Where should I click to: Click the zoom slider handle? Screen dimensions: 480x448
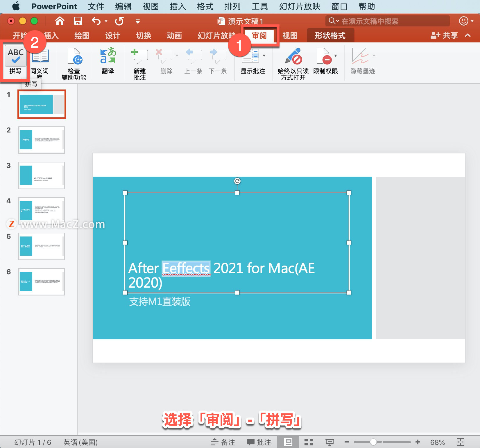click(x=373, y=442)
